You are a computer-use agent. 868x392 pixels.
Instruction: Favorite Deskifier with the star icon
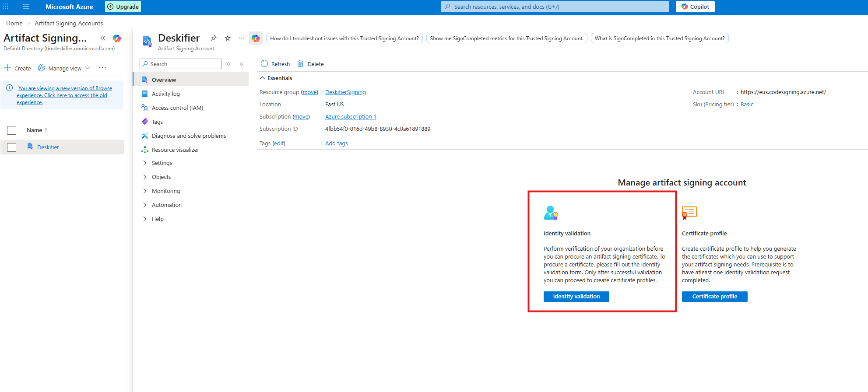point(228,38)
